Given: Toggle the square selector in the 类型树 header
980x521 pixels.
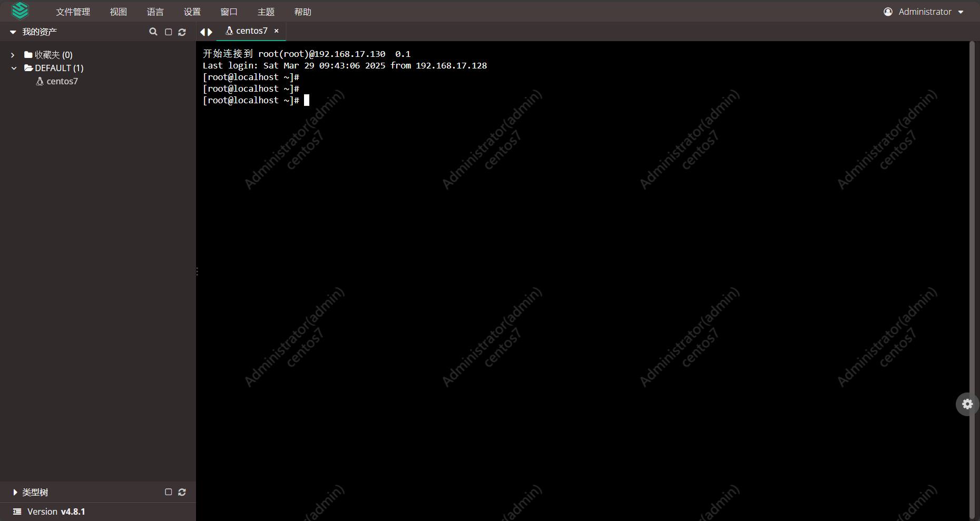Looking at the screenshot, I should click(168, 492).
